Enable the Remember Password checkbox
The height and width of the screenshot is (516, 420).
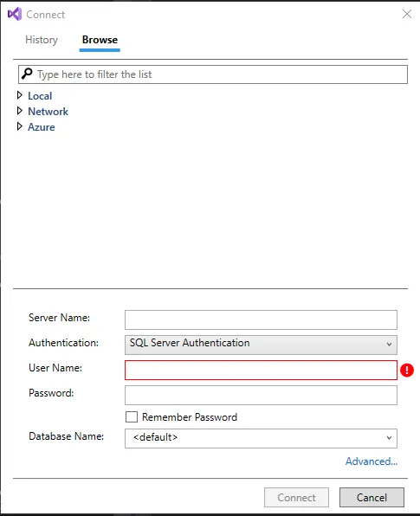click(x=132, y=417)
